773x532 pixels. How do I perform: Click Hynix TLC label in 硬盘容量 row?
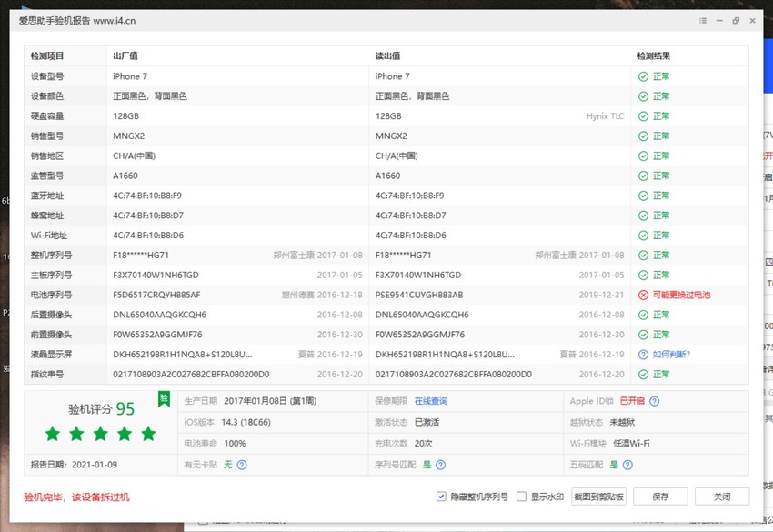click(605, 116)
